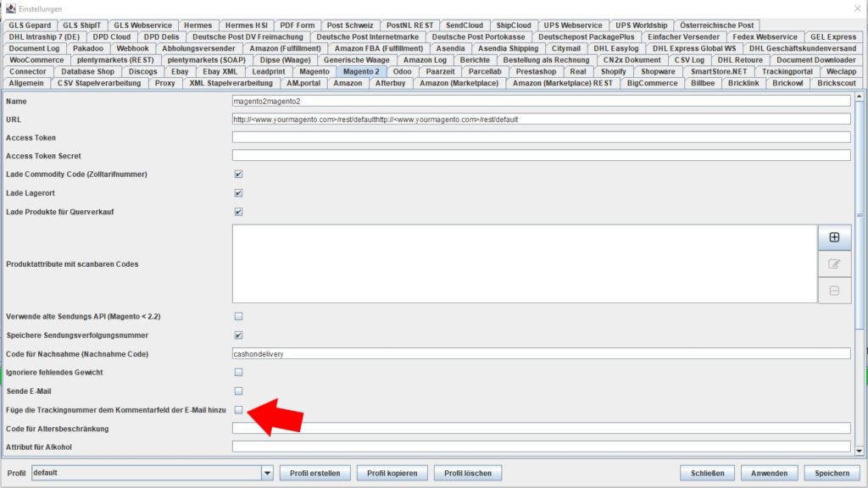
Task: Enable the Sende E-Mail checkbox
Action: click(238, 391)
